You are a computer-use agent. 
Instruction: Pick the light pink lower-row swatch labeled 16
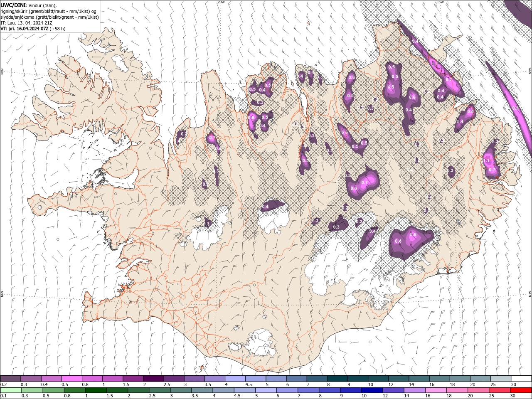[435, 390]
